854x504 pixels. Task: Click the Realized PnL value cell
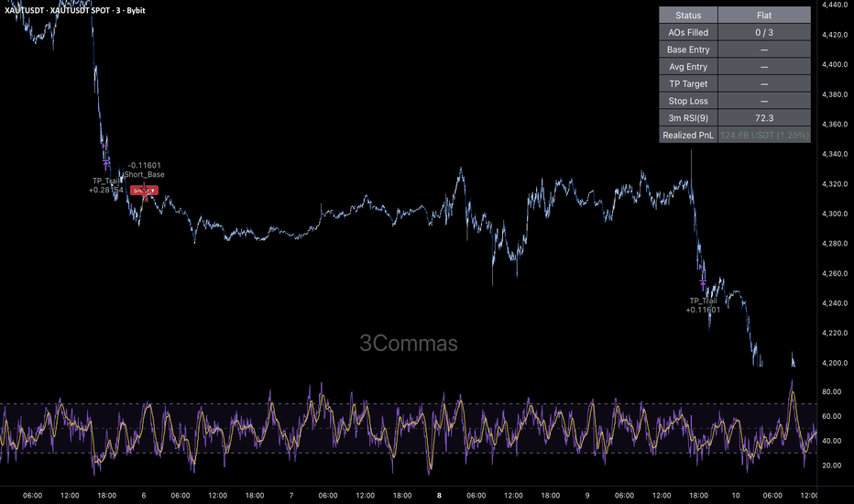764,135
